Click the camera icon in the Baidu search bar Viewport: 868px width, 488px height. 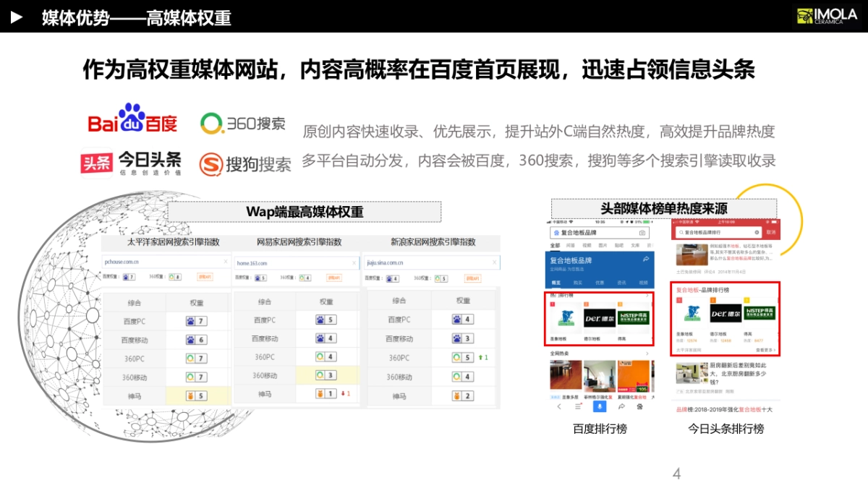point(642,231)
